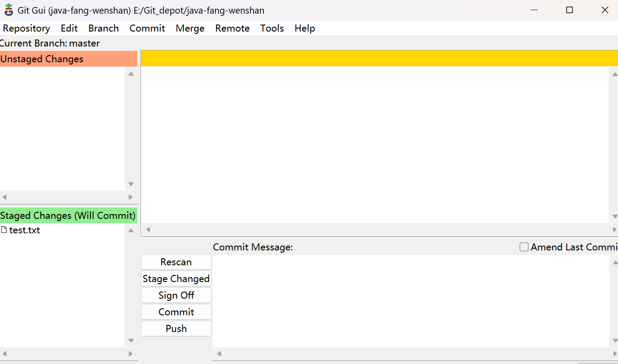Open the Repository menu
Screen dimensions: 618x364
click(26, 28)
